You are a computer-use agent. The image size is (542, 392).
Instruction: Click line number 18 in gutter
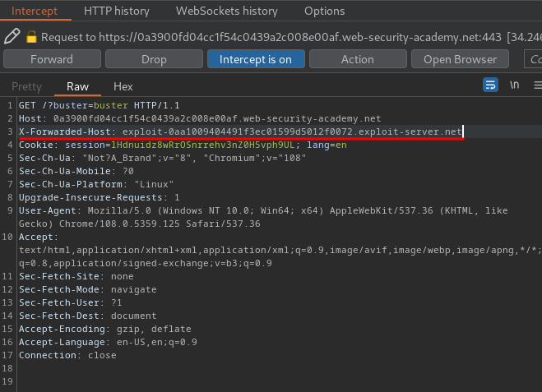pyautogui.click(x=7, y=368)
